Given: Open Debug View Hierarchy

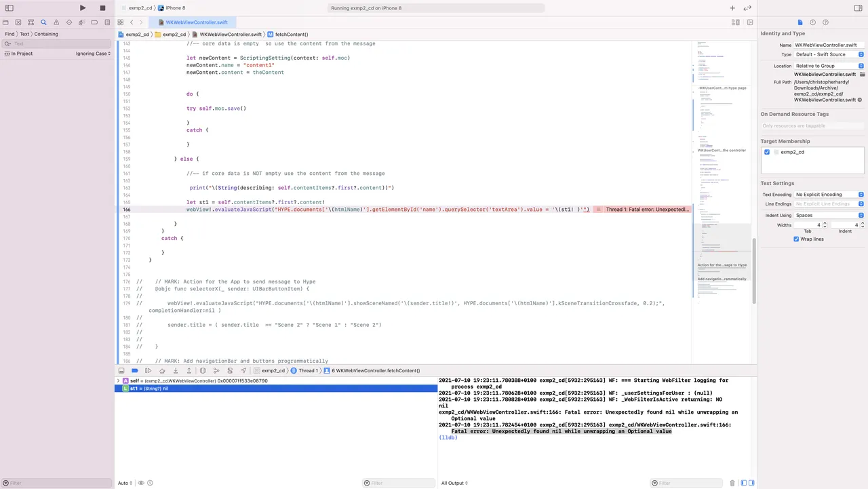Looking at the screenshot, I should tap(203, 371).
